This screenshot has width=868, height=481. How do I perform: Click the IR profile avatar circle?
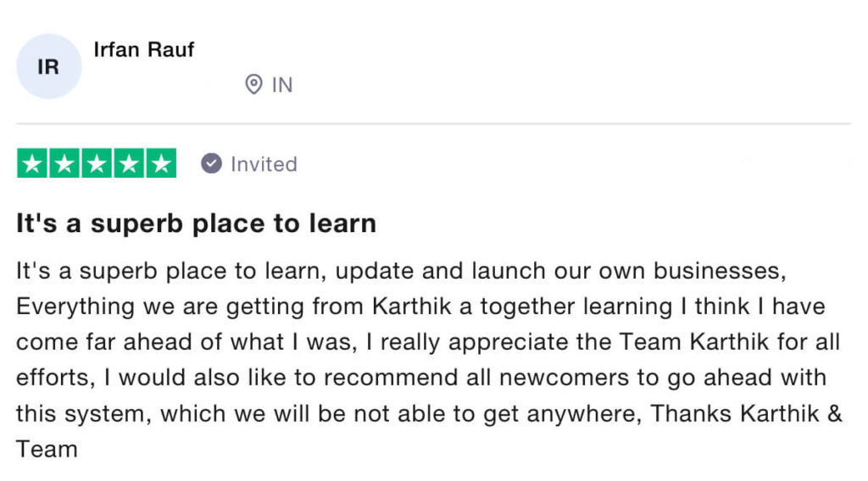click(x=48, y=66)
